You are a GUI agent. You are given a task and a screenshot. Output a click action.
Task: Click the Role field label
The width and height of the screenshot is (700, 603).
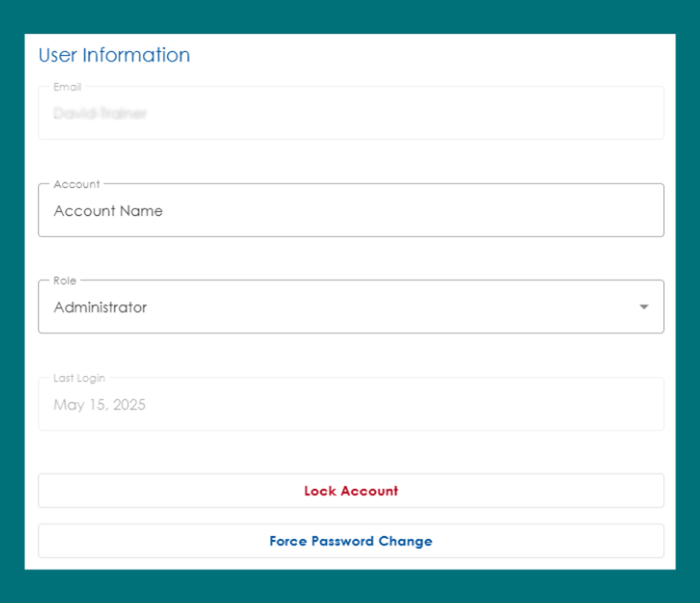[65, 280]
